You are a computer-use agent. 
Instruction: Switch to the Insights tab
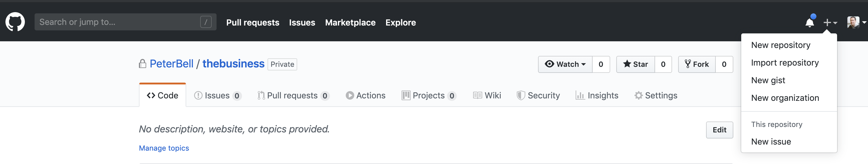[597, 95]
